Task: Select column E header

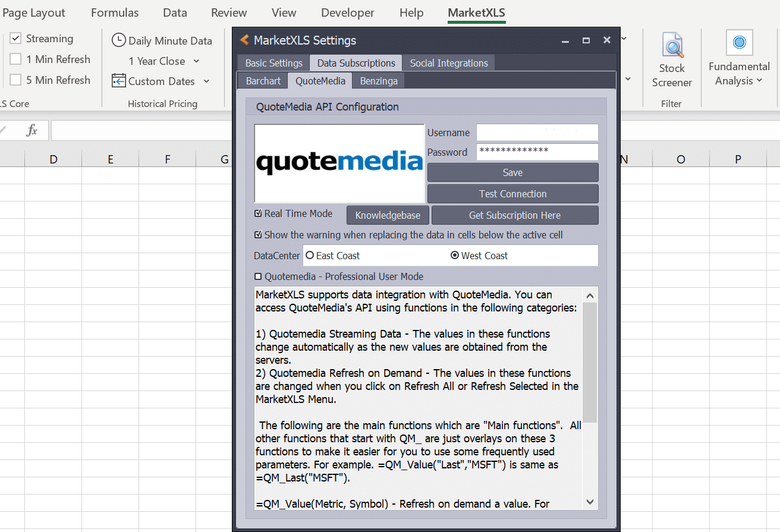Action: pos(111,159)
